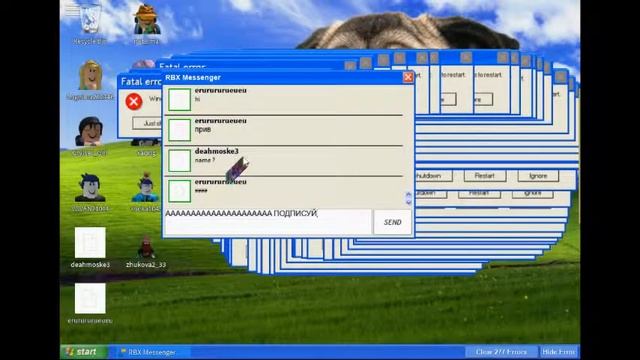Close the RBX Messenger window
The width and height of the screenshot is (640, 360).
[408, 77]
